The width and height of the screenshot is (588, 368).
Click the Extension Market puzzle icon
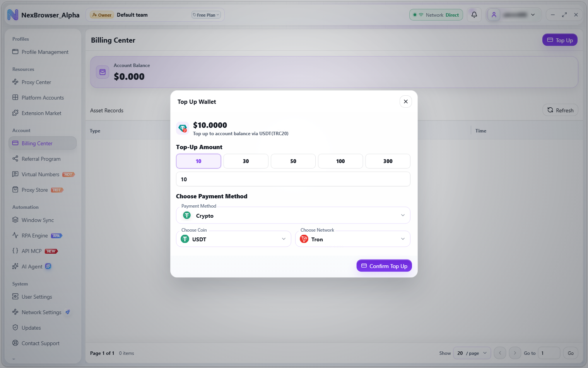tap(15, 113)
